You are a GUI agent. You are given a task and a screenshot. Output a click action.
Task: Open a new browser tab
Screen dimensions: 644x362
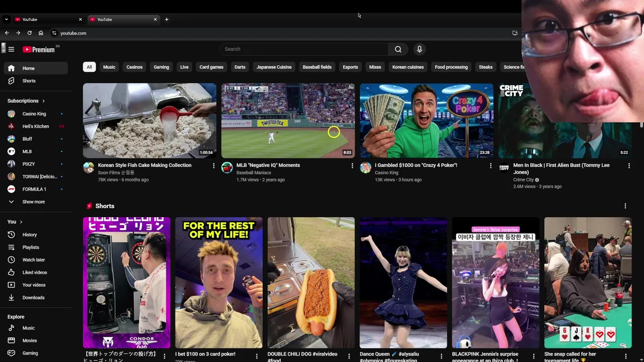coord(167,20)
